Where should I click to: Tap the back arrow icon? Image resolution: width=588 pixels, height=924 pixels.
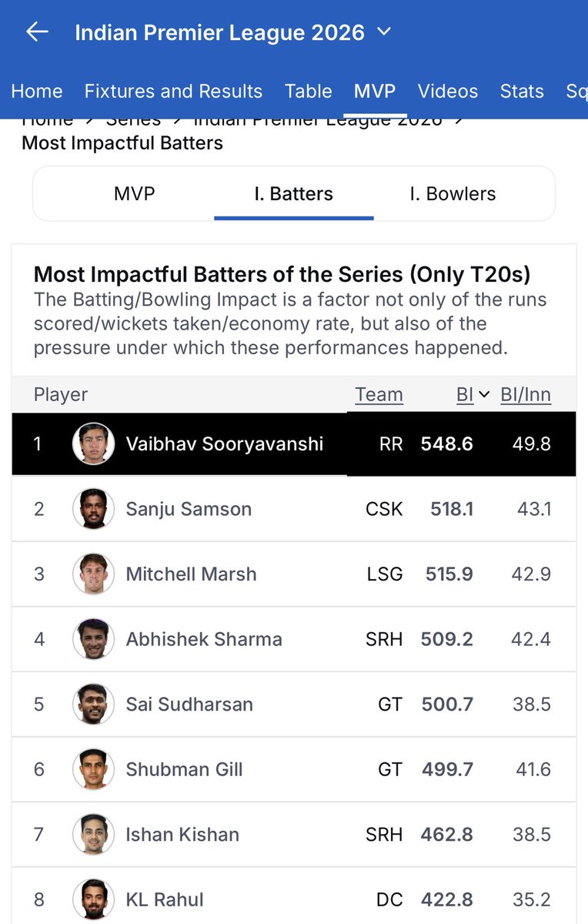pos(37,32)
